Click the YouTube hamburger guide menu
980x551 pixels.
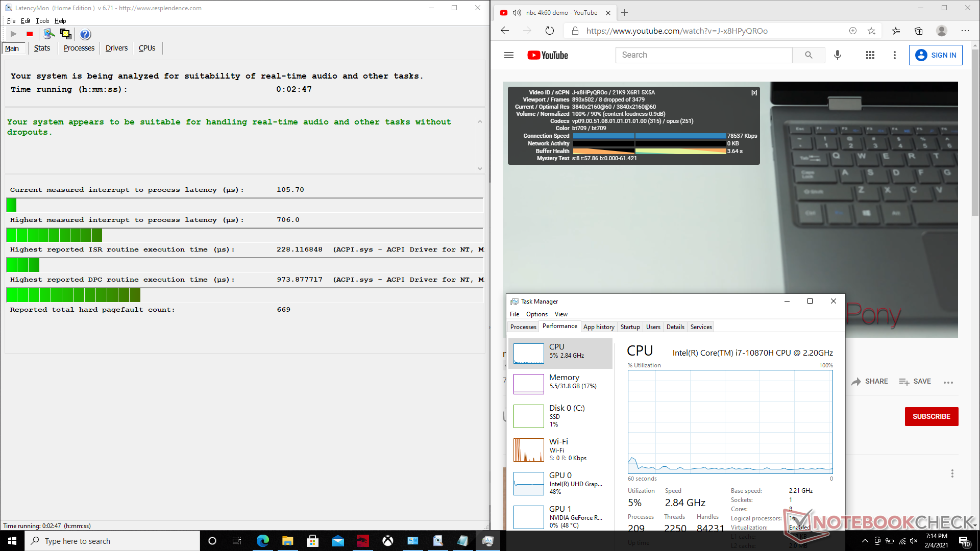coord(508,55)
